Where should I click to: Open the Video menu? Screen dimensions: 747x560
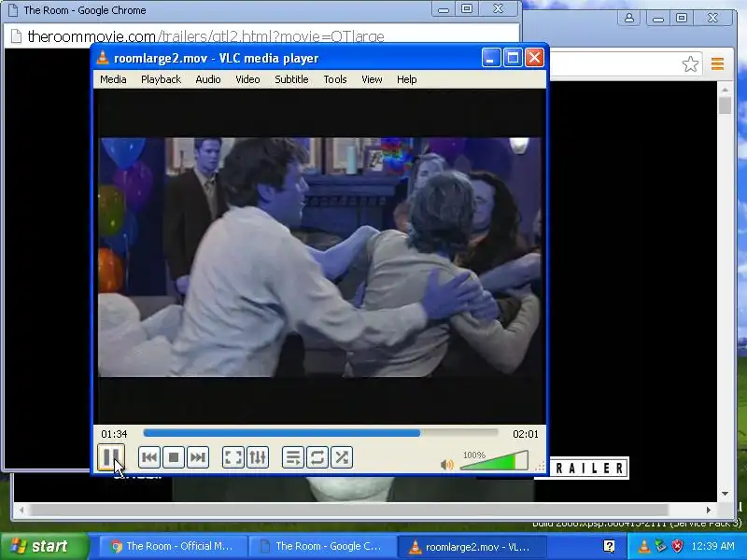click(247, 79)
